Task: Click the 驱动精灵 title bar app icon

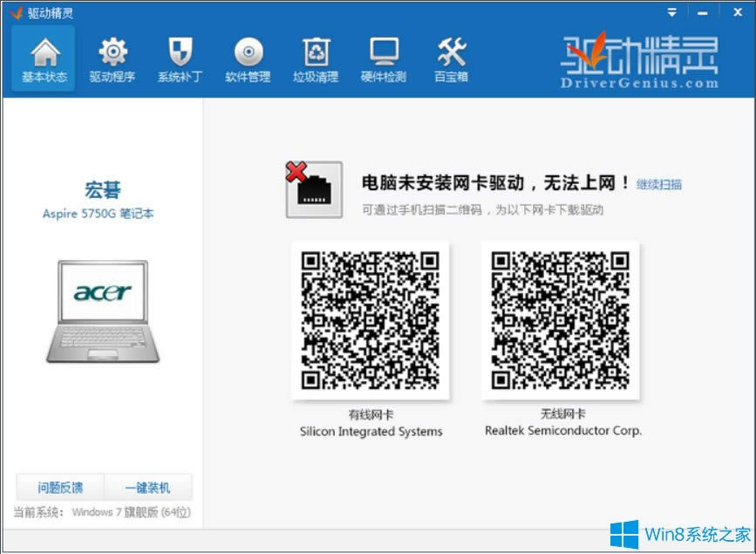Action: tap(16, 12)
